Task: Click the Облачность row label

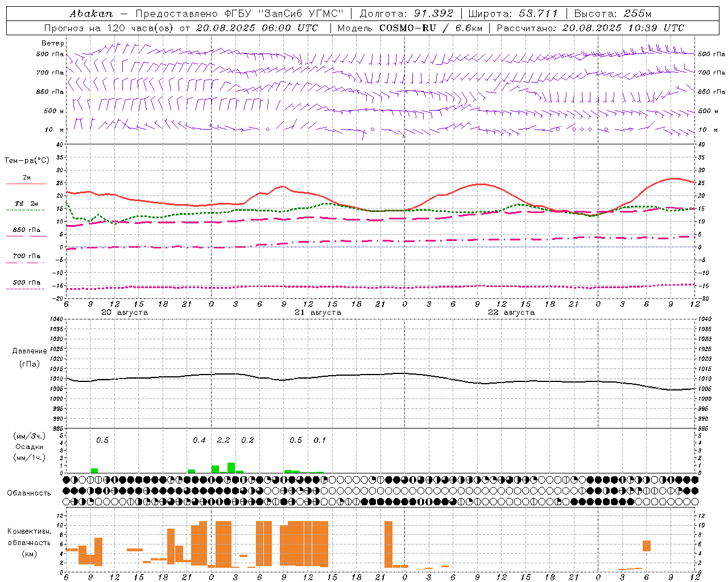Action: [29, 493]
